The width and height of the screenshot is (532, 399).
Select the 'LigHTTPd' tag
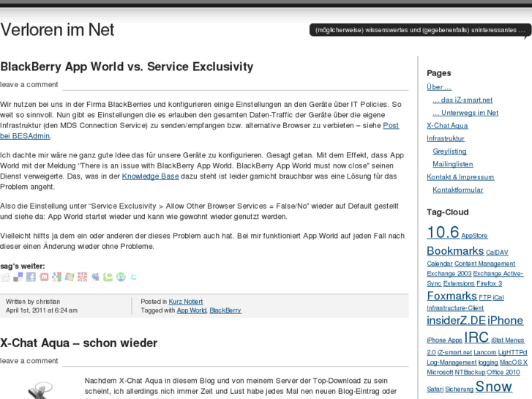pyautogui.click(x=513, y=352)
